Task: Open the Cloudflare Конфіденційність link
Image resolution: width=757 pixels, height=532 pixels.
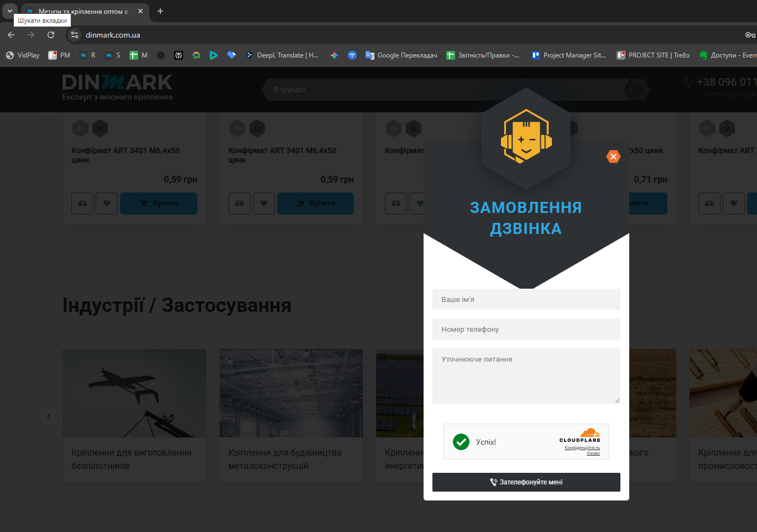Action: click(x=582, y=447)
